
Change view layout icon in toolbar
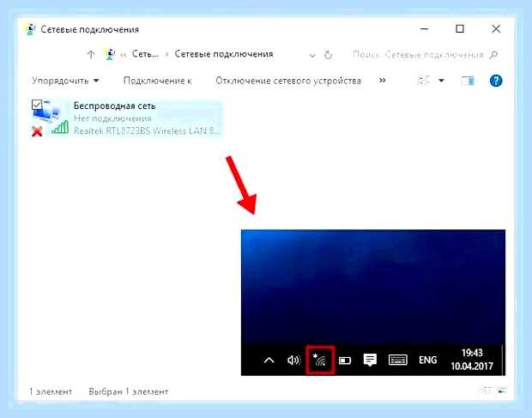[424, 81]
